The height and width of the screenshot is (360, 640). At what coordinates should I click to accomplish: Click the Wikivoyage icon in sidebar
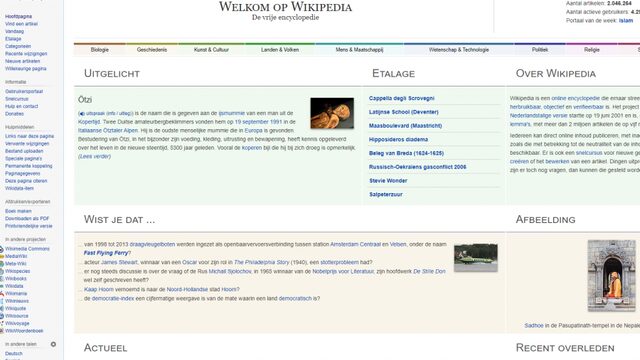coord(2,323)
